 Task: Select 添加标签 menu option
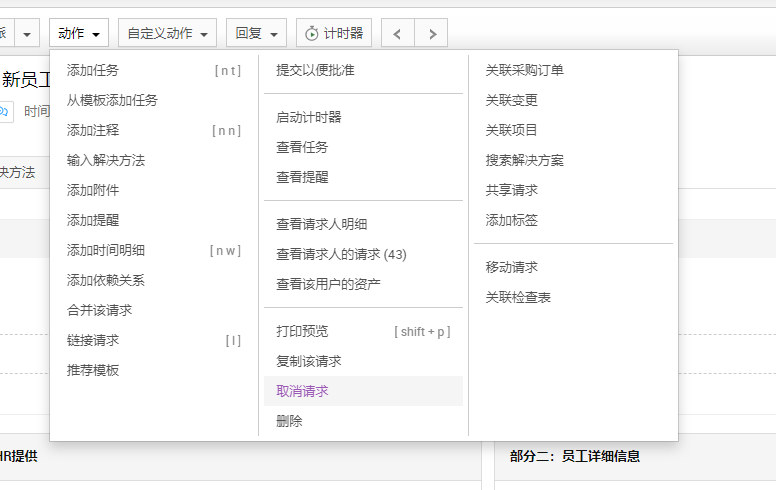coord(511,220)
